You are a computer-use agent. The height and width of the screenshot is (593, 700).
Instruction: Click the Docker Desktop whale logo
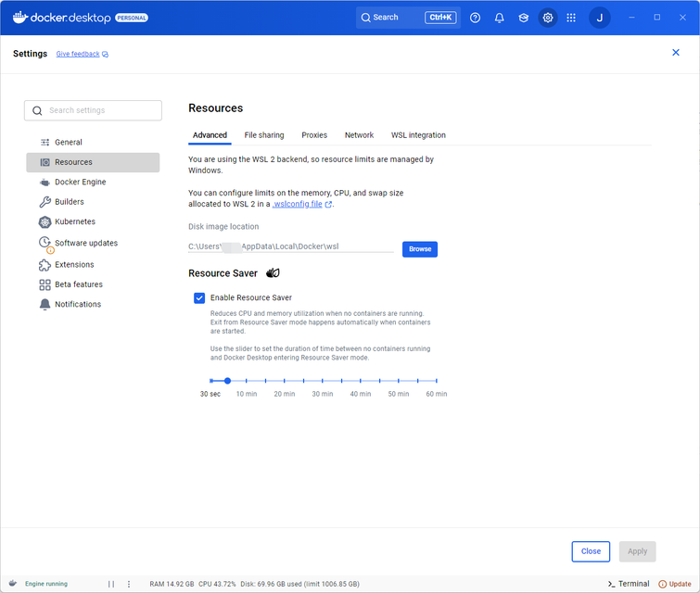pyautogui.click(x=20, y=18)
